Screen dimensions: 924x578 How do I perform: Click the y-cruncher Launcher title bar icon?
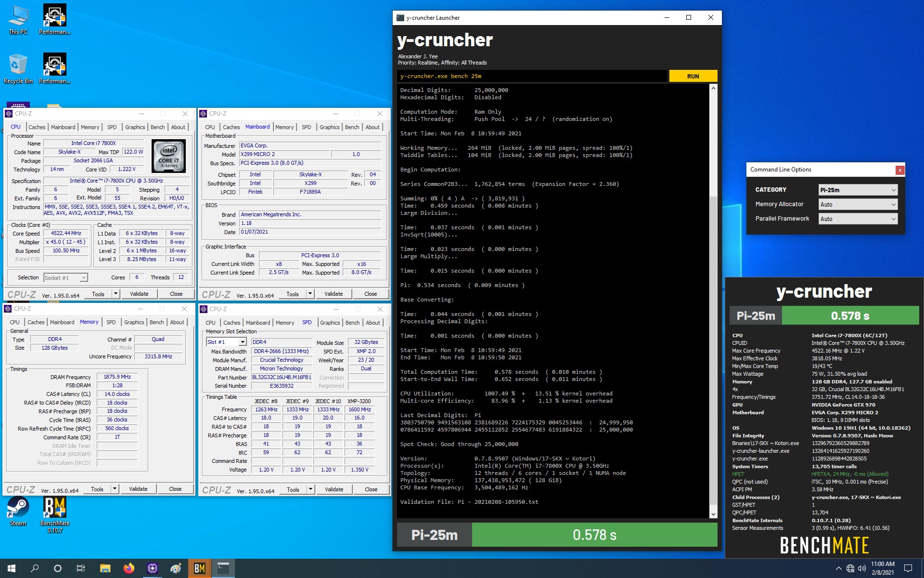tap(400, 18)
